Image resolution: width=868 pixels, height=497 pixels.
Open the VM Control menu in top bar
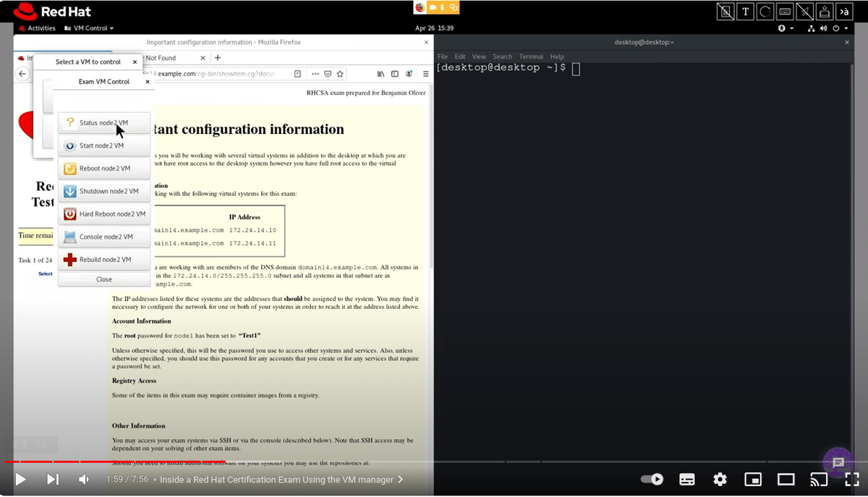88,28
